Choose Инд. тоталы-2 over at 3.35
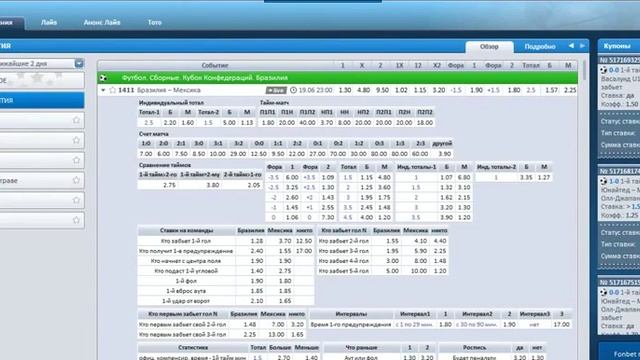640x360 pixels. pos(526,178)
